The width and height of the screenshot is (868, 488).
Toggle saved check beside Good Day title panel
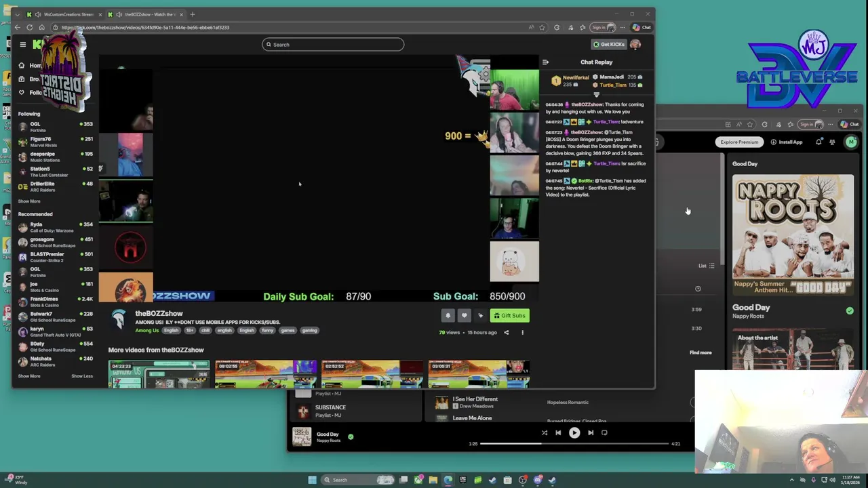pyautogui.click(x=850, y=310)
